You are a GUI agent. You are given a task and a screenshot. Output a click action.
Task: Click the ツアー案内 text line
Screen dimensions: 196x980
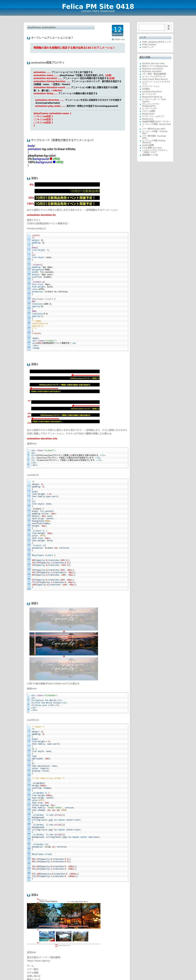(x=33, y=969)
